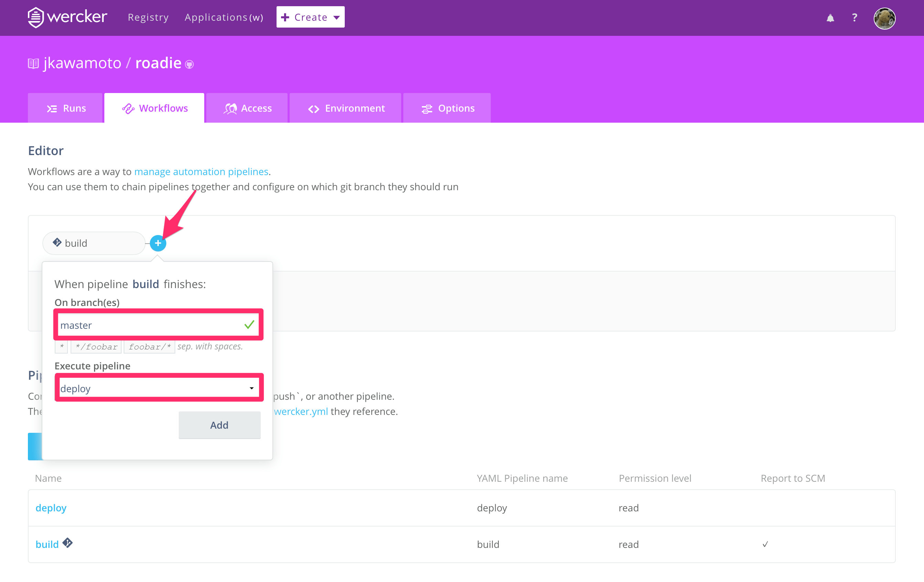Open the Environment tab
Image resolution: width=924 pixels, height=582 pixels.
(x=346, y=108)
